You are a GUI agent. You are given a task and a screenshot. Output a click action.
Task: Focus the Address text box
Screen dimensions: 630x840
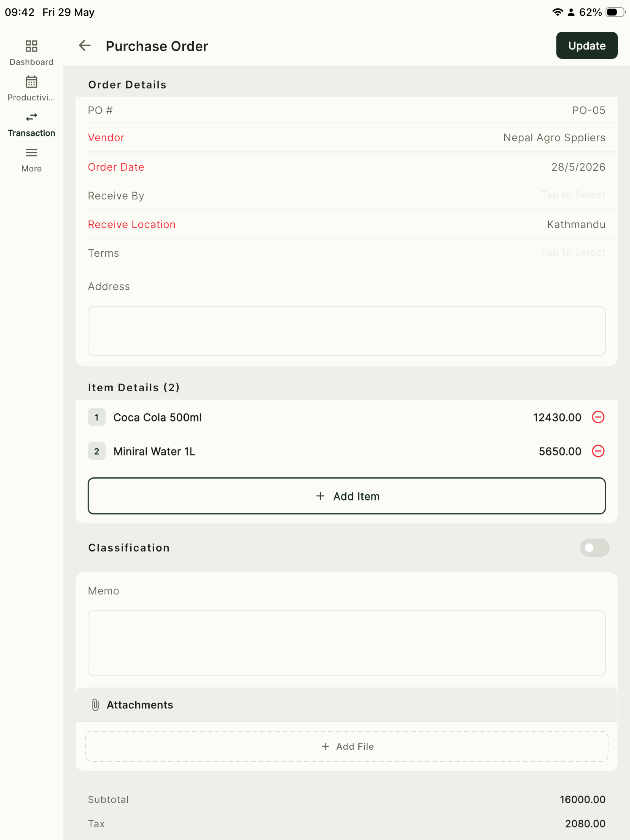(346, 331)
